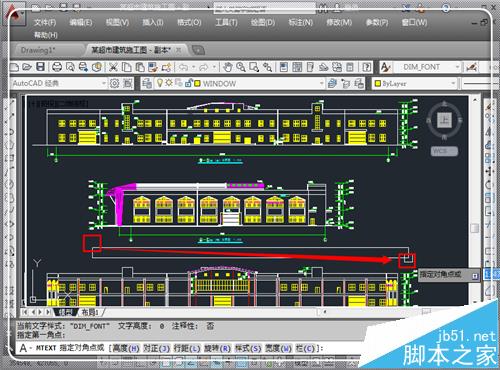The width and height of the screenshot is (500, 370).
Task: Select the Pan hand tool
Action: [x=228, y=67]
